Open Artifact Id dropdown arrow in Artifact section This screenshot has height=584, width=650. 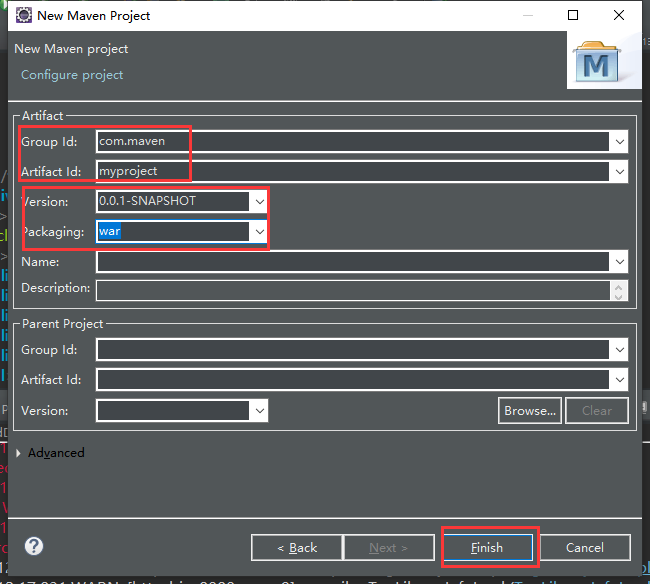tap(619, 172)
